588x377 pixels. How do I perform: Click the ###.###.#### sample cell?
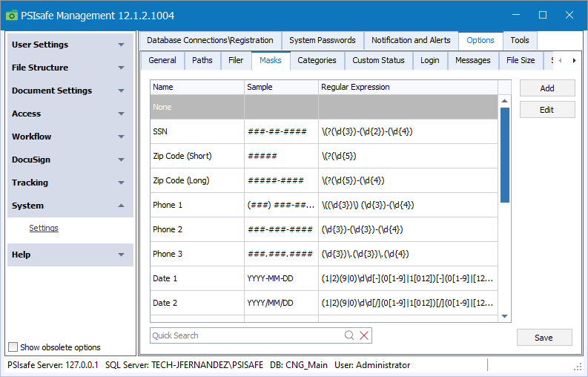pyautogui.click(x=281, y=254)
